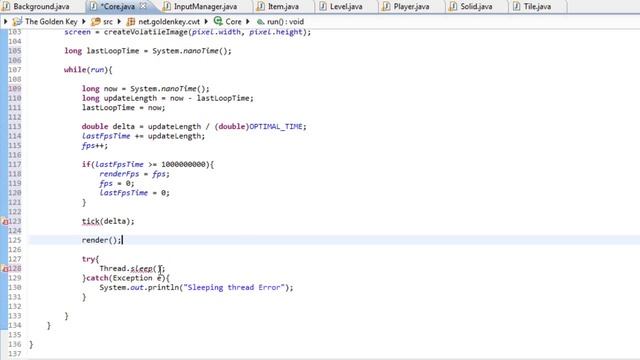
Task: Open the Tile.java tab
Action: (537, 7)
